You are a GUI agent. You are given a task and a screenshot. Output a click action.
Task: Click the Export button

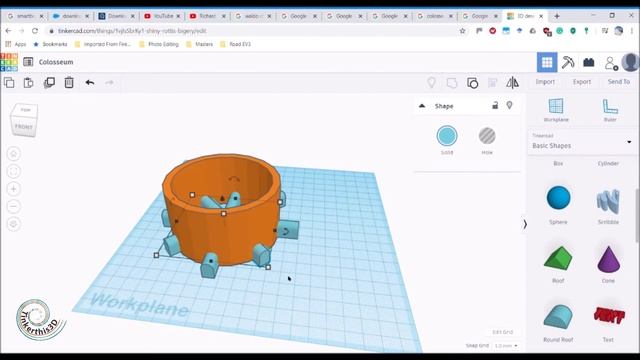(582, 82)
